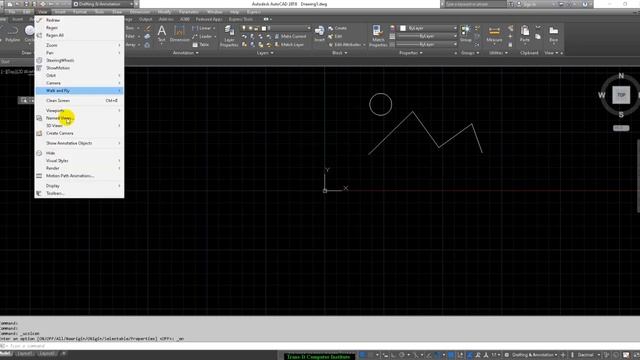The image size is (640, 360).
Task: Open the linetype ByLayer dropdown
Action: (427, 44)
